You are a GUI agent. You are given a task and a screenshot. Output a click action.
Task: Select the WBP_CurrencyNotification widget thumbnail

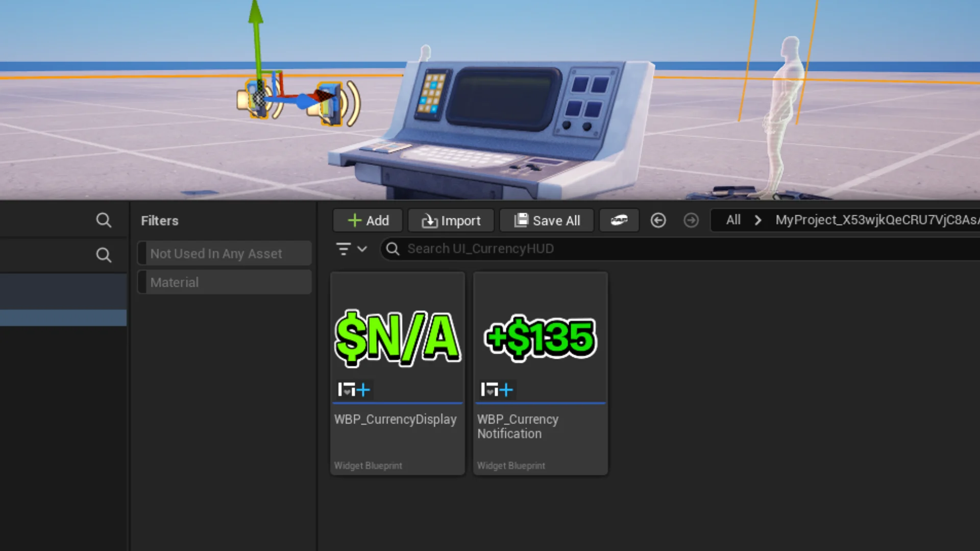[x=541, y=337]
